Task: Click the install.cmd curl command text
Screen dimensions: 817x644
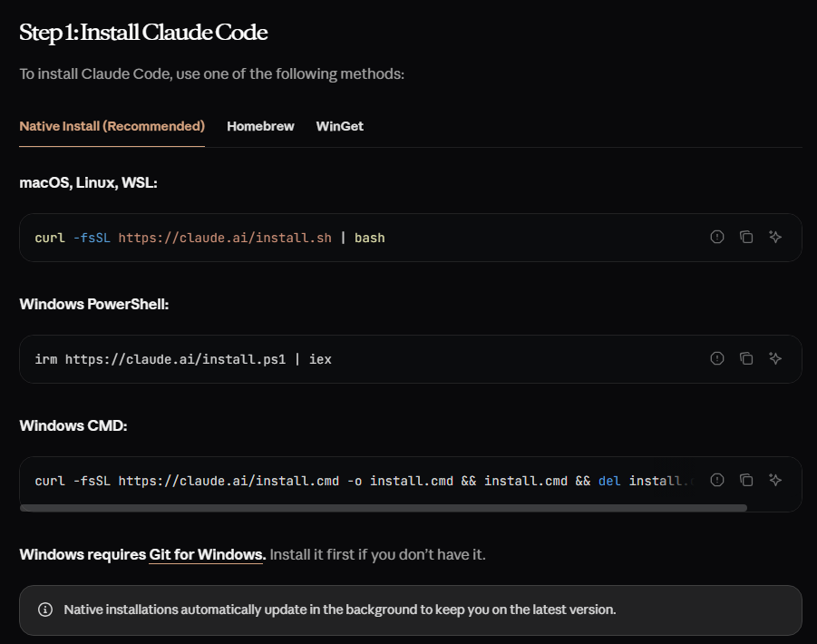Action: [365, 481]
